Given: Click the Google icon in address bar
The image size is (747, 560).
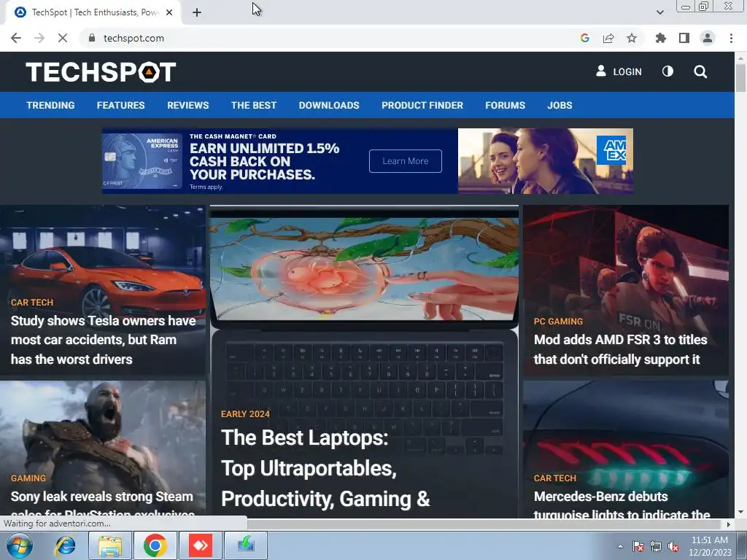Looking at the screenshot, I should click(x=585, y=38).
